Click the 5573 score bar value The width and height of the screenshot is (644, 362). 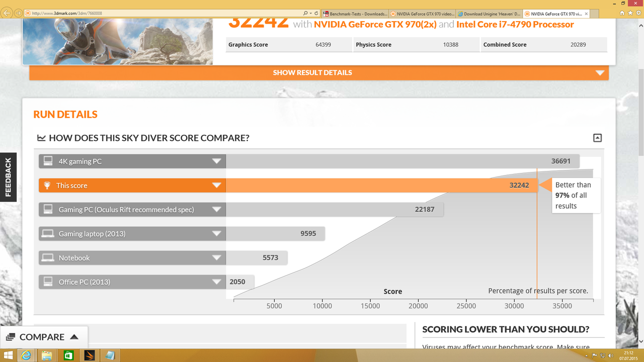pyautogui.click(x=270, y=258)
